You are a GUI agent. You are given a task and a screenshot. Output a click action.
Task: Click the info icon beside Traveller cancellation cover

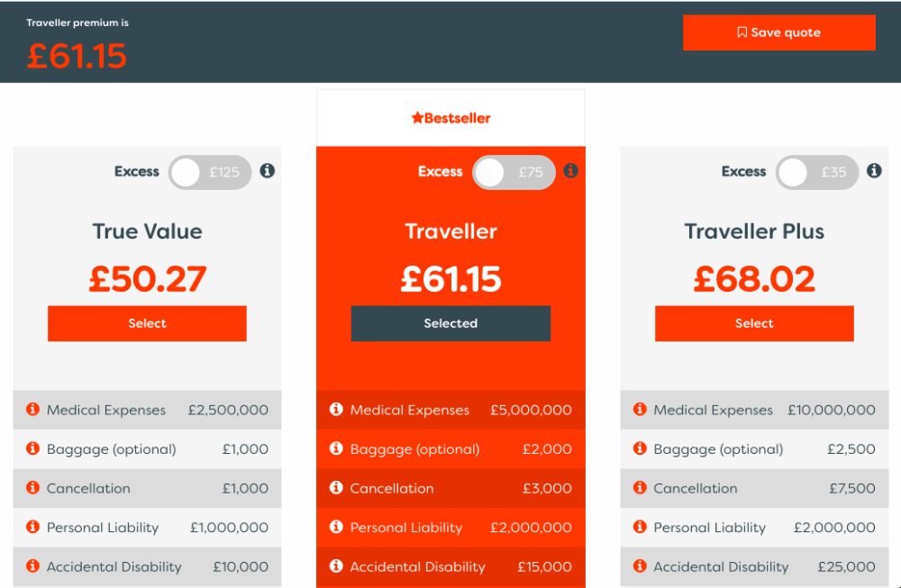pyautogui.click(x=335, y=488)
